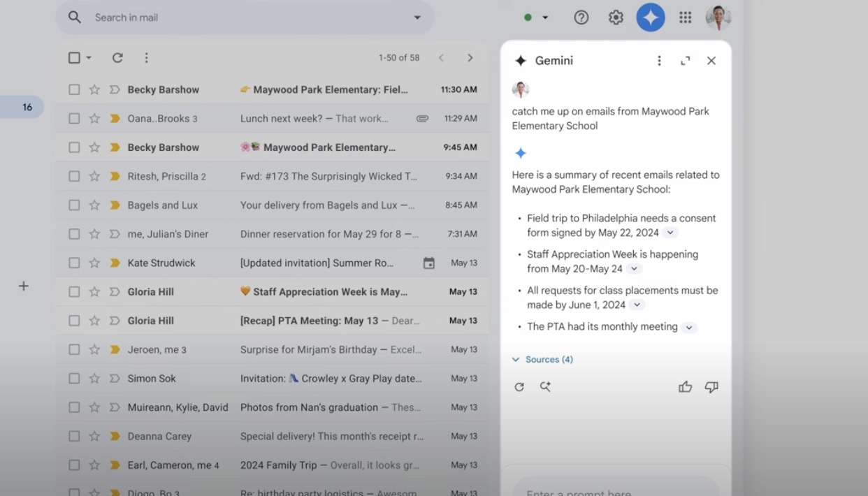Open the Gemini panel more options menu
Screen dimensions: 868x496
(659, 61)
